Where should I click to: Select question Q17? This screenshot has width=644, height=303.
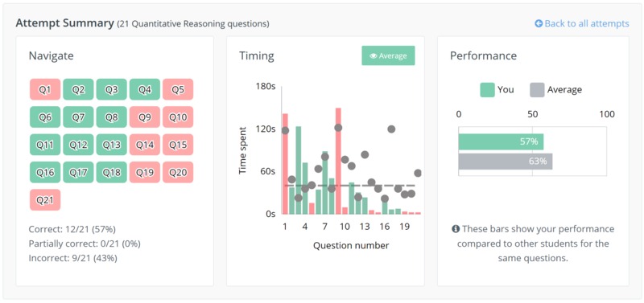tap(78, 172)
